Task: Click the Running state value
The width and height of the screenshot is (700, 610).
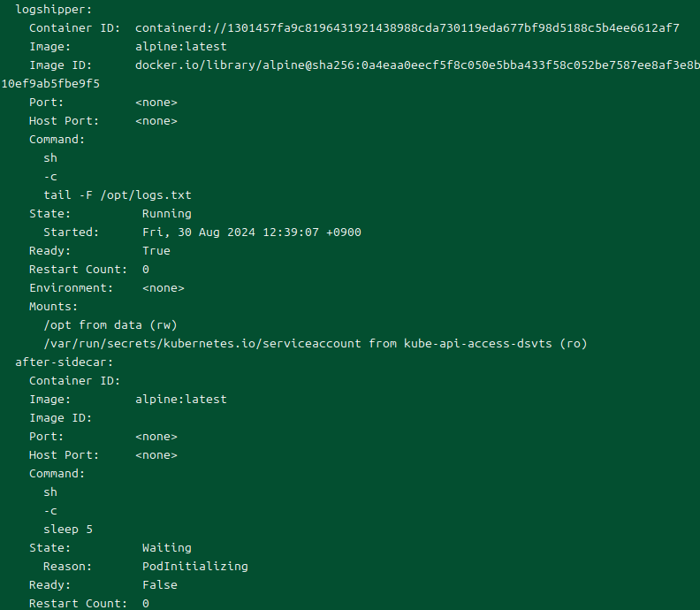Action: tap(166, 213)
